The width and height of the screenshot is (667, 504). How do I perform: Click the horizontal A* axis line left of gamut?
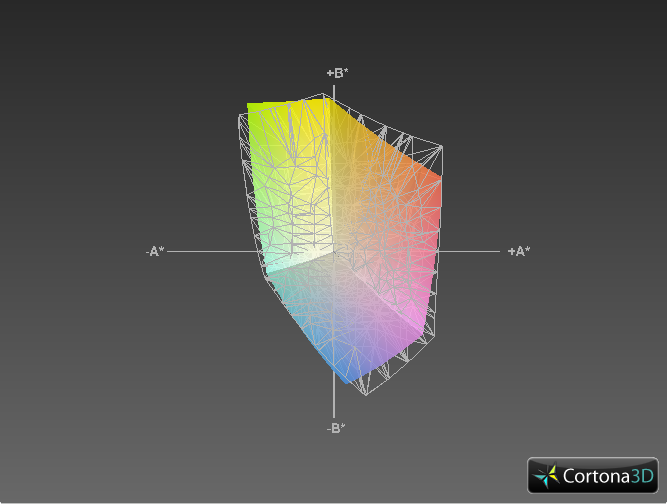point(210,252)
